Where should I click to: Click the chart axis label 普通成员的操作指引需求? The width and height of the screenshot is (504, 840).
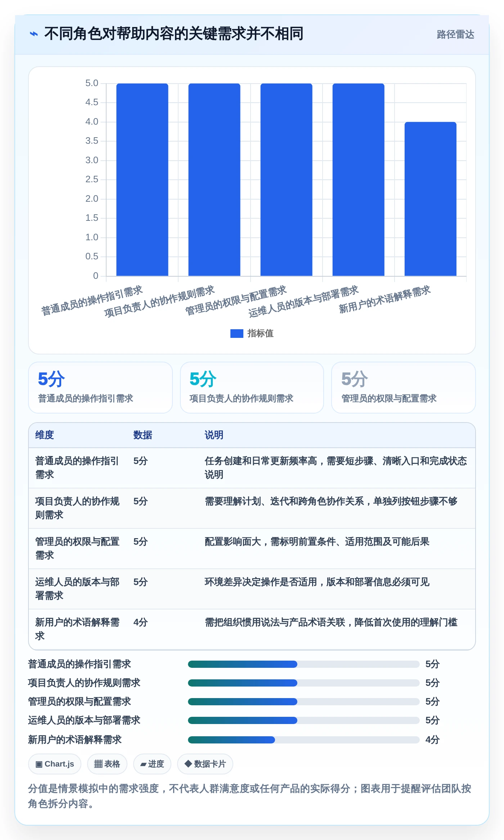[92, 301]
